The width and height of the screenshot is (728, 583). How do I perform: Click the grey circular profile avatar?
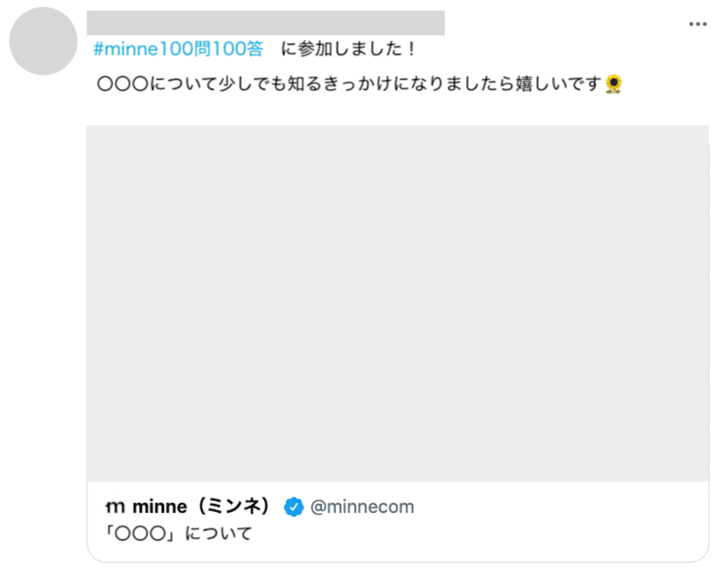tap(43, 41)
